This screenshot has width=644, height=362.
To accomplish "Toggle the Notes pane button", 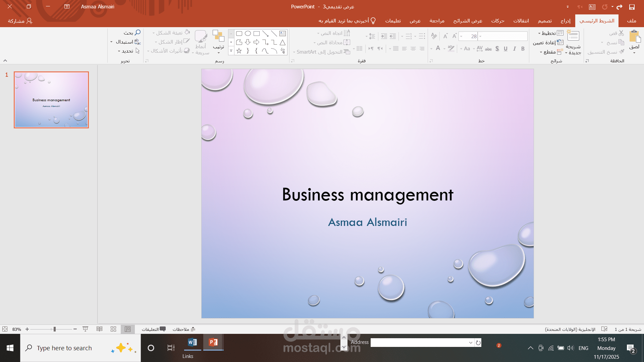I will click(184, 329).
